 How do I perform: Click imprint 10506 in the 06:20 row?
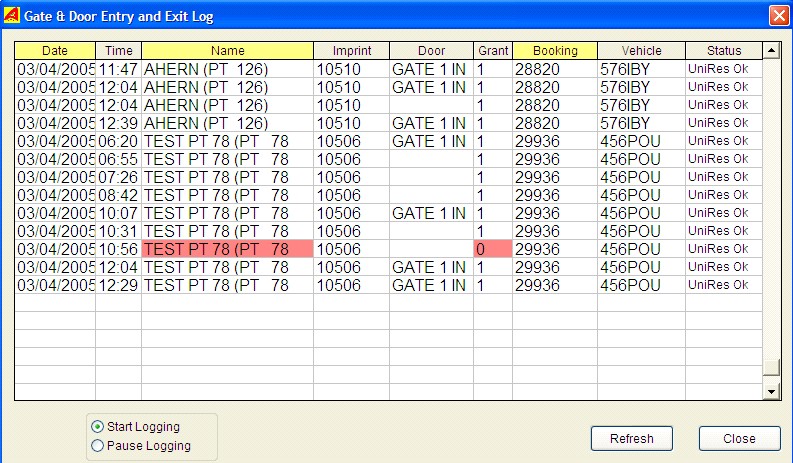click(x=351, y=141)
